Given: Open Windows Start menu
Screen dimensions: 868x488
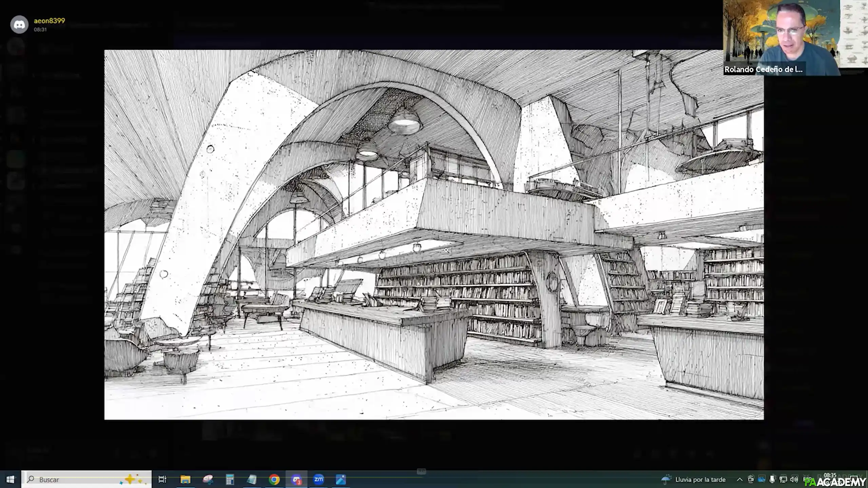Looking at the screenshot, I should [x=10, y=479].
